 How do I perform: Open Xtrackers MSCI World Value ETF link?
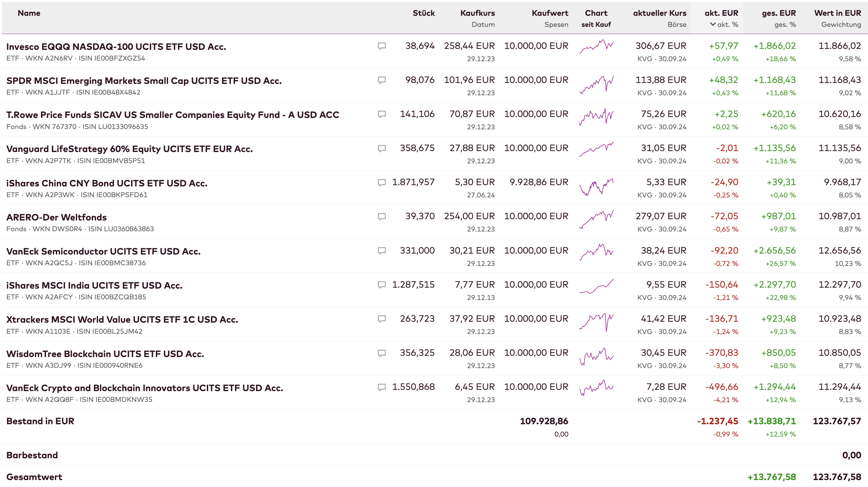122,319
